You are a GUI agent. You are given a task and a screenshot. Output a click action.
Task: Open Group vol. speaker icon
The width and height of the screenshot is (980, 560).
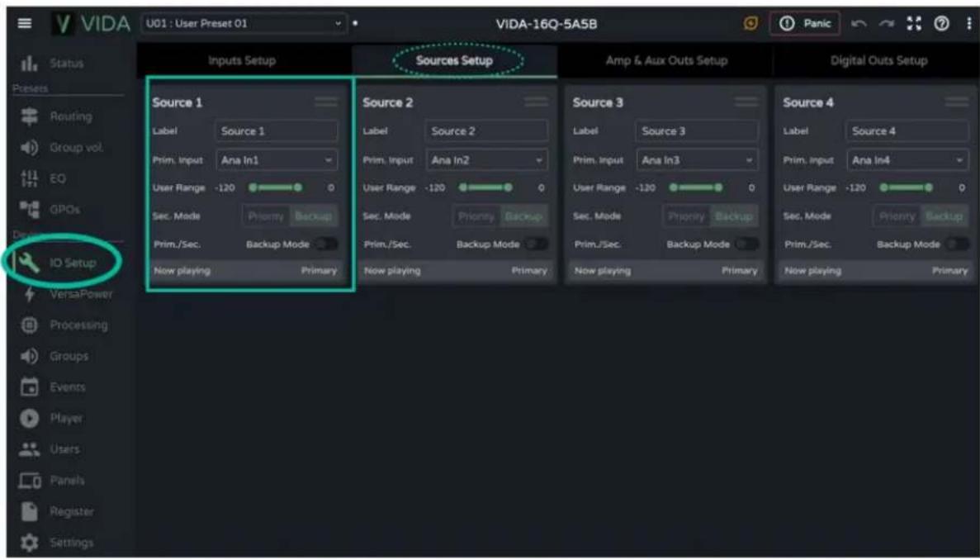click(x=29, y=148)
